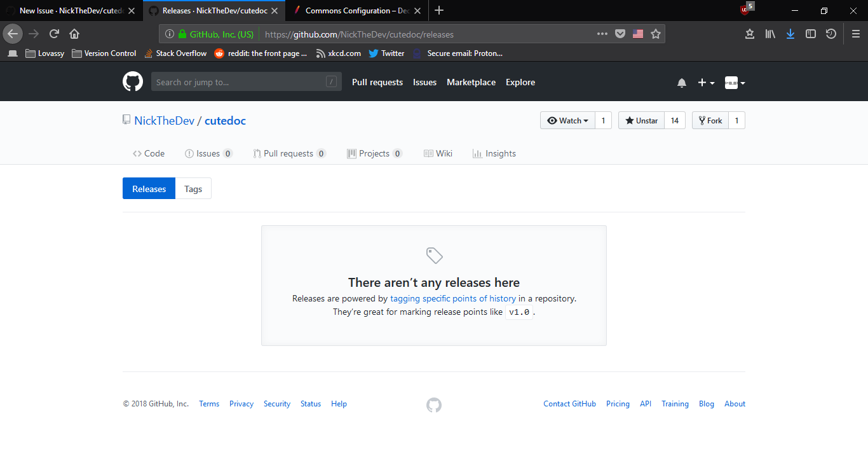Open the Projects tab
Viewport: 868px width, 463px height.
[x=374, y=153]
